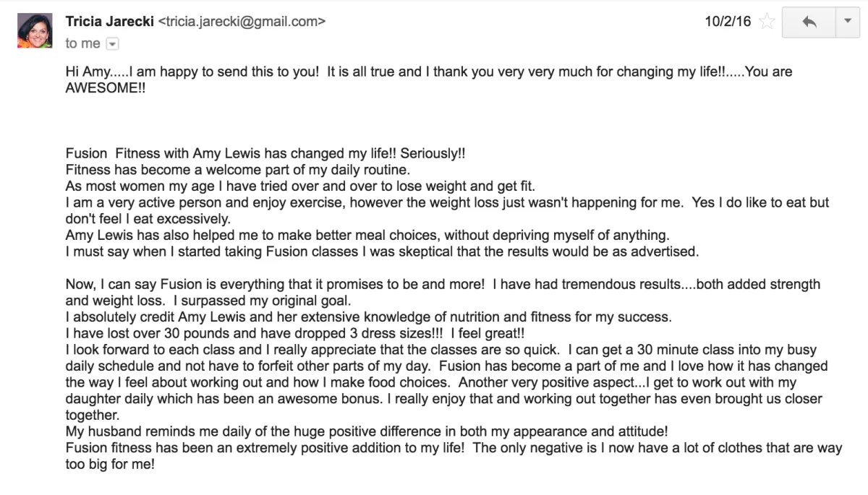Click the line "As most women my age"

pyautogui.click(x=299, y=186)
